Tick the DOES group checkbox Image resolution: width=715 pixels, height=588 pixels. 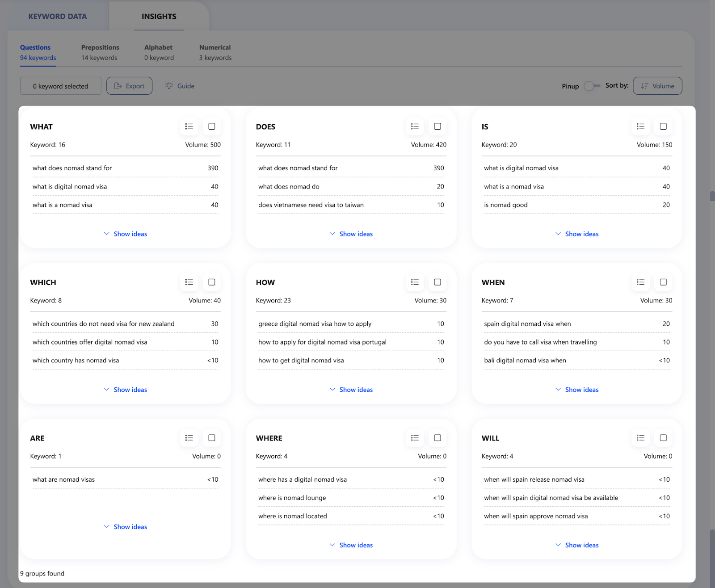pos(437,126)
